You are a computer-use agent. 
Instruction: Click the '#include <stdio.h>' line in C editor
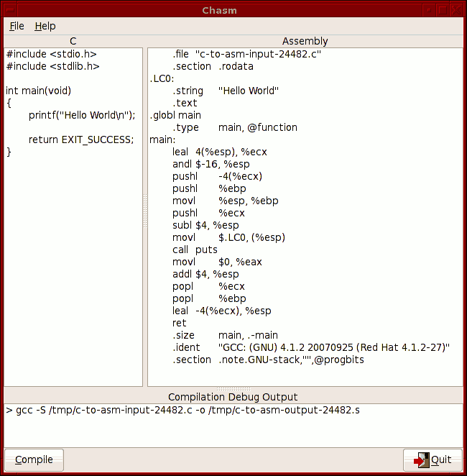click(52, 54)
